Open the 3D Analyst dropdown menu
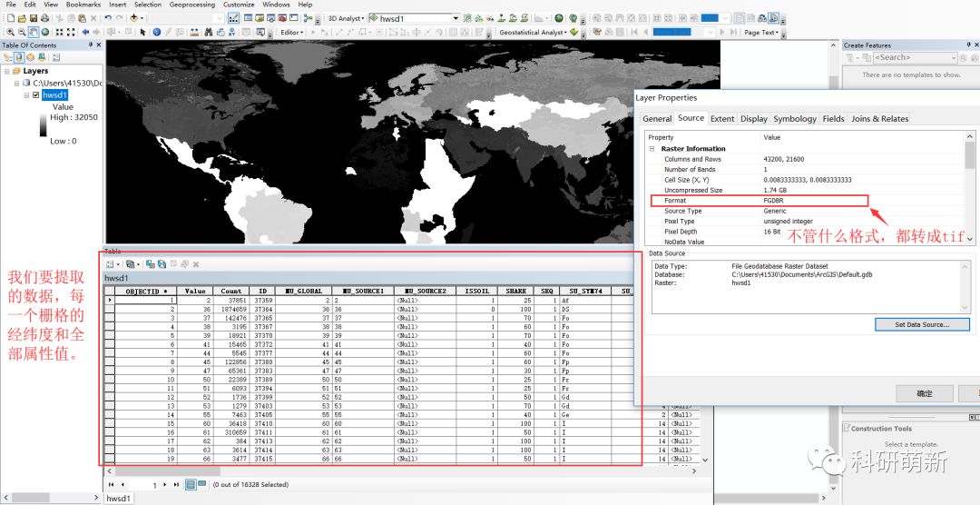The image size is (980, 505). tap(346, 18)
